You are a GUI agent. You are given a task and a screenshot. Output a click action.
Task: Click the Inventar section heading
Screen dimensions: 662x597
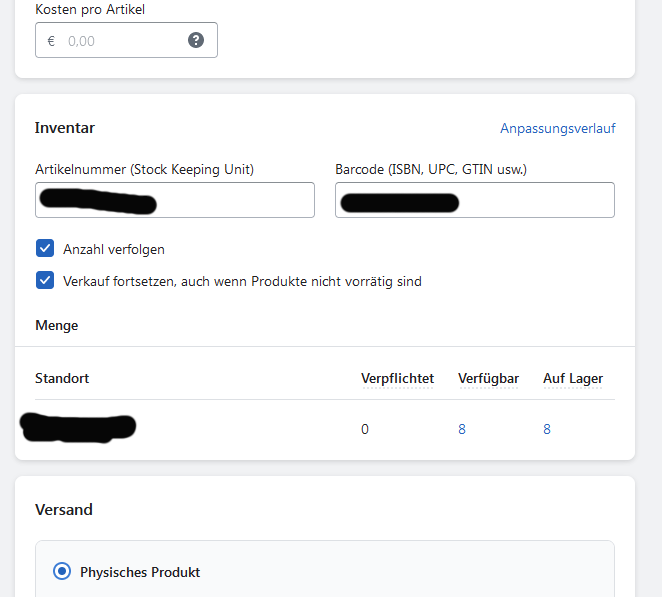[x=65, y=128]
